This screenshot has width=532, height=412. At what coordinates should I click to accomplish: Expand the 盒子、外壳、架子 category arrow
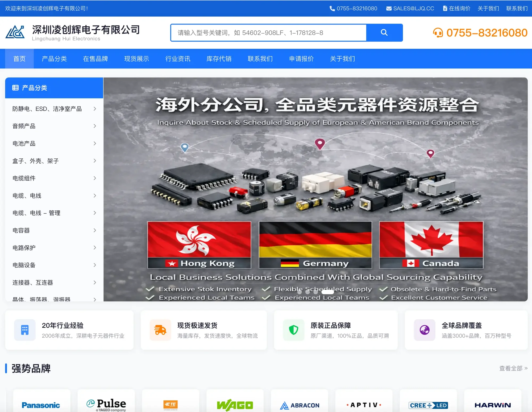click(x=95, y=161)
